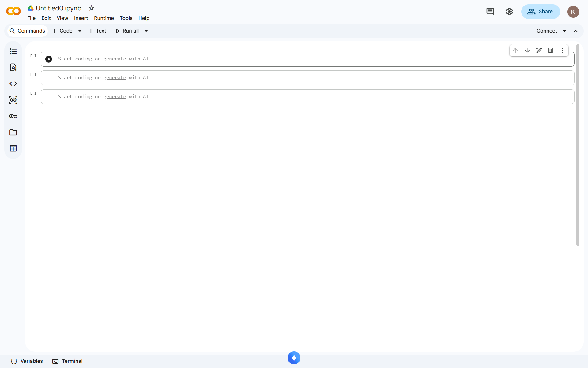
Task: Delete the selected cell with the trash icon
Action: point(550,50)
